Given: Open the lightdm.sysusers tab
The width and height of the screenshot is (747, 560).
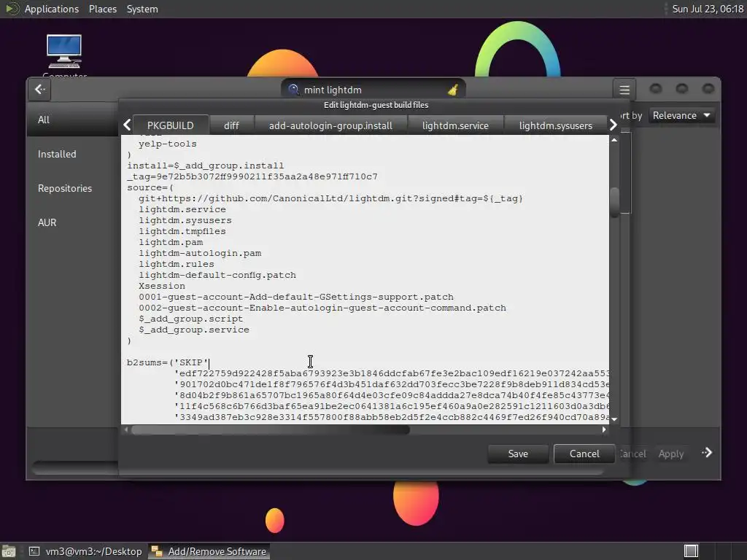Looking at the screenshot, I should [x=555, y=125].
